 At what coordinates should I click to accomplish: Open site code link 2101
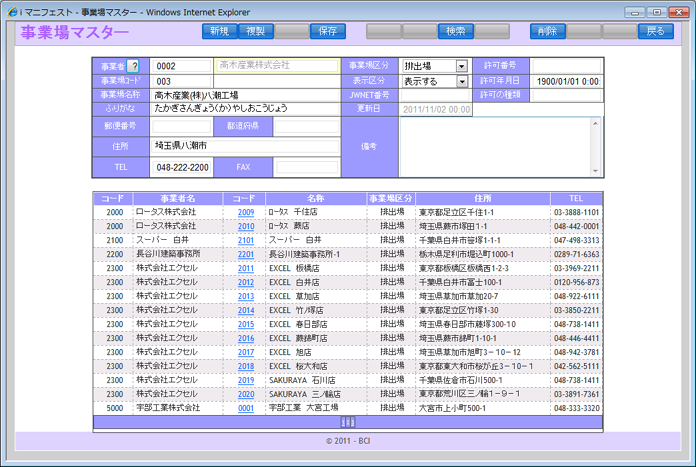click(246, 240)
